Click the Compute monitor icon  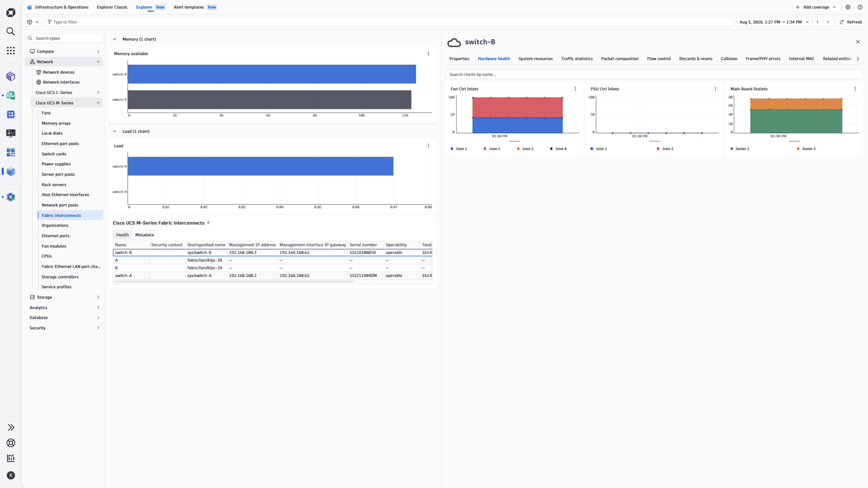pyautogui.click(x=32, y=52)
